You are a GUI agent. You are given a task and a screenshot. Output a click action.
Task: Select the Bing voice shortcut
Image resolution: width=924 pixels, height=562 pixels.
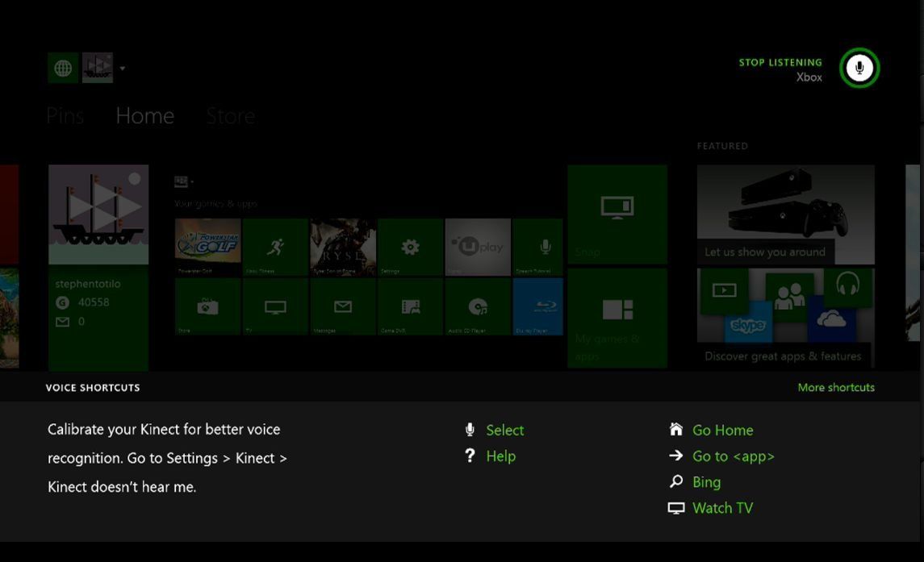706,481
